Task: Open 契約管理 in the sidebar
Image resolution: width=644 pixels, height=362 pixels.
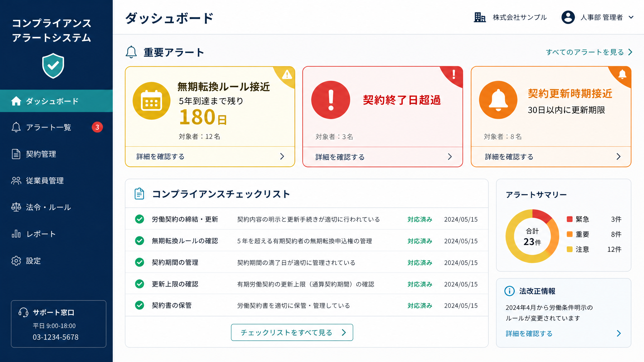Action: point(56,154)
